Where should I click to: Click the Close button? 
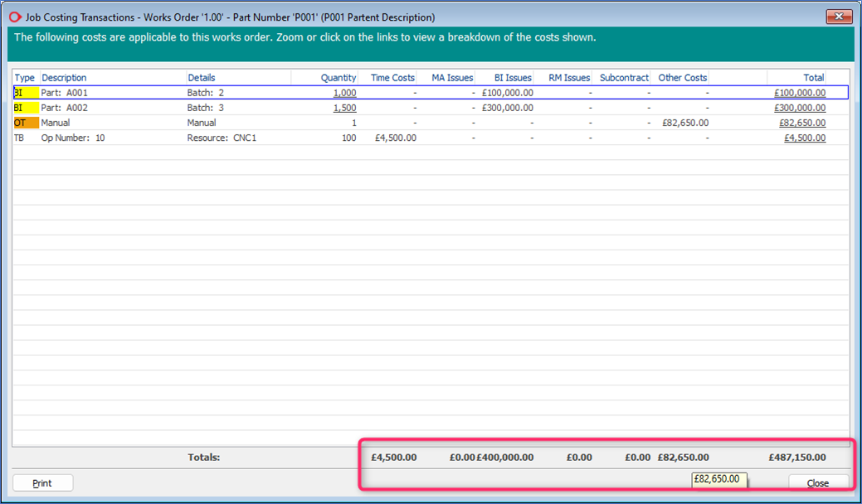tap(818, 482)
